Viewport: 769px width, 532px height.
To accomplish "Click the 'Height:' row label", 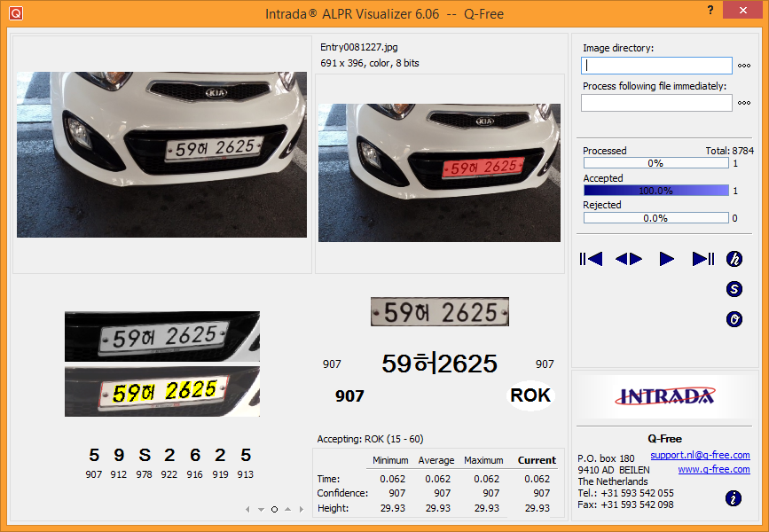I will coord(333,508).
